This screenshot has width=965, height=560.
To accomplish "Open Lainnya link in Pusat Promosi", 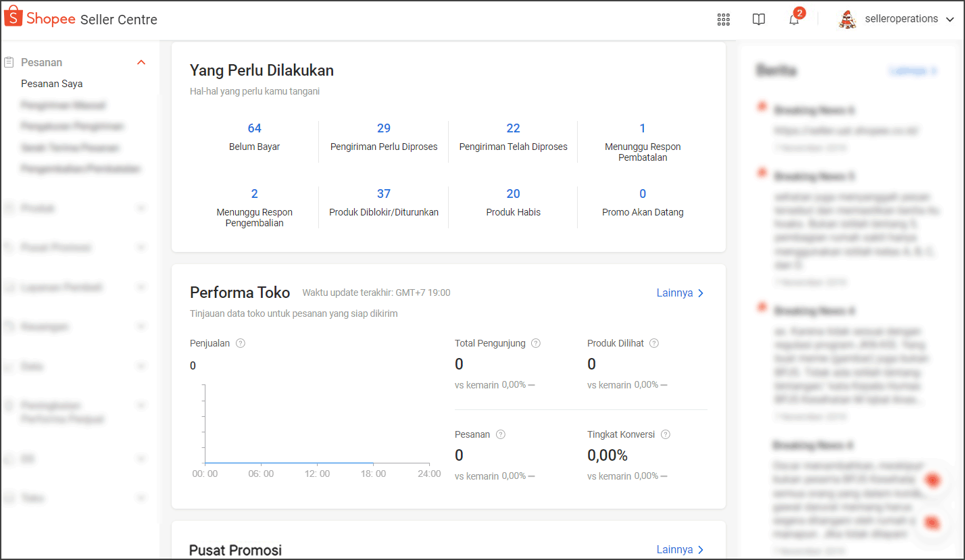I will (x=681, y=550).
